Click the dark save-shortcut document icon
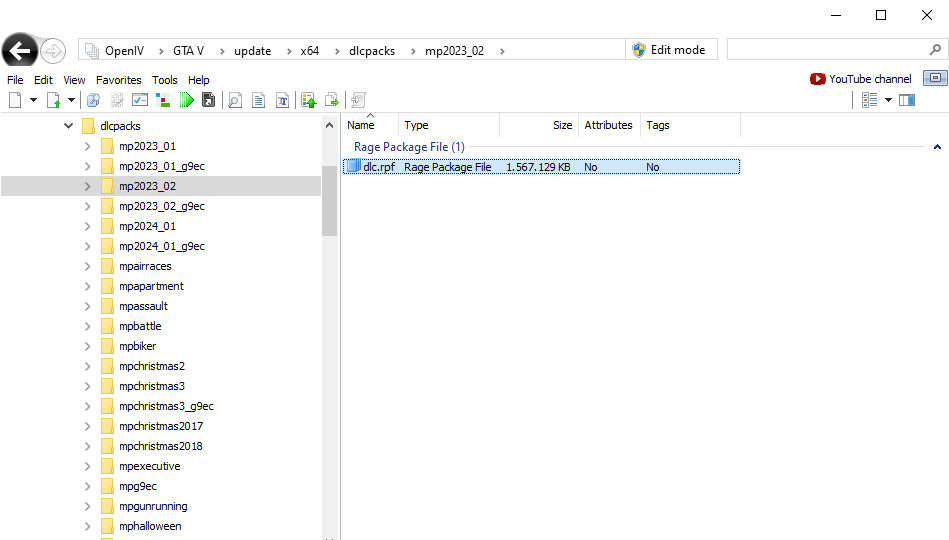The image size is (949, 540). (x=208, y=100)
